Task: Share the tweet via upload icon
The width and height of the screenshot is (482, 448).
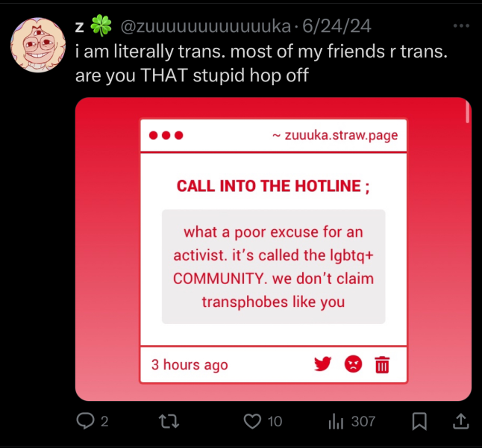Action: (x=461, y=421)
